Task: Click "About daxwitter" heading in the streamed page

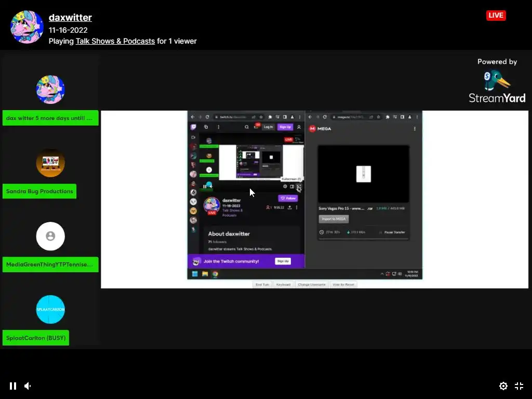Action: 229,234
